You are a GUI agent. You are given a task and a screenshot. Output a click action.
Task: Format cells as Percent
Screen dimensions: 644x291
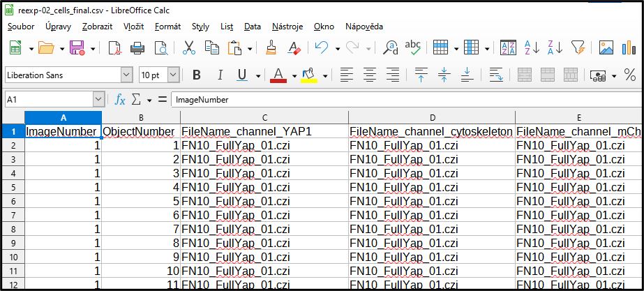tap(629, 75)
